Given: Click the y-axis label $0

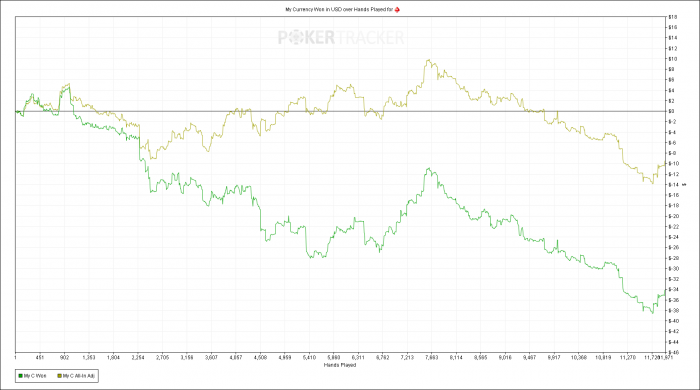Looking at the screenshot, I should (671, 111).
